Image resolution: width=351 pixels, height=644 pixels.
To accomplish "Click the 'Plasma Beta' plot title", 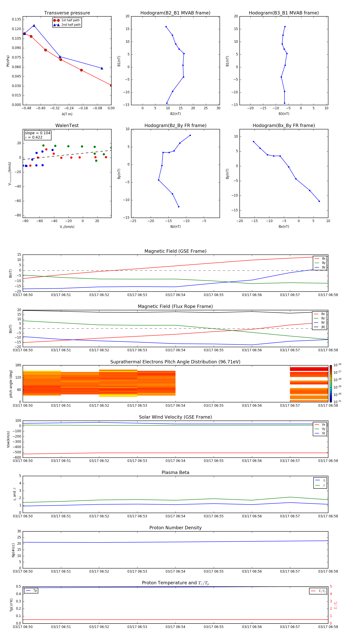I will point(175,472).
